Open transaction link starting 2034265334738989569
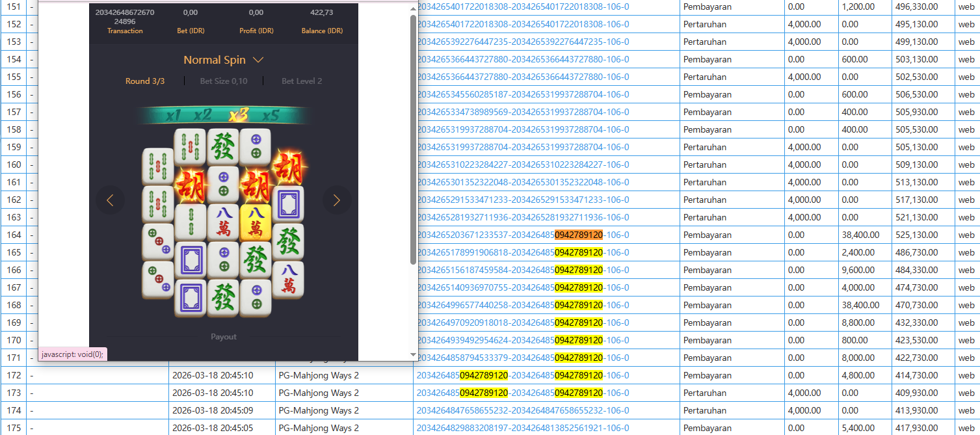Screen dimensions: 980x435 point(523,112)
